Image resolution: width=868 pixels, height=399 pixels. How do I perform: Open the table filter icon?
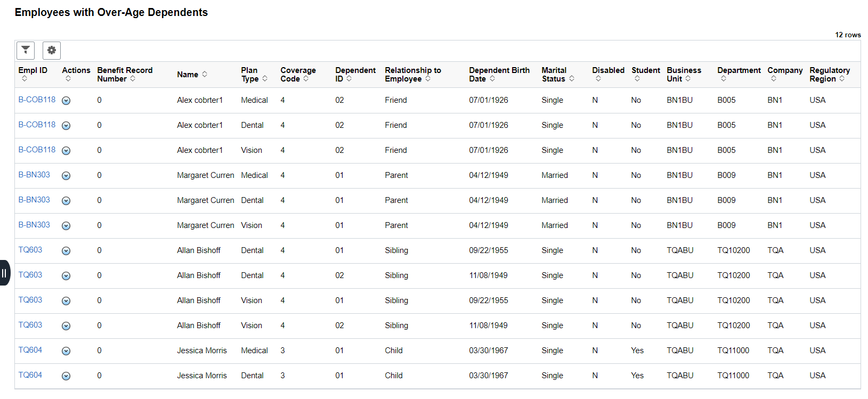click(x=26, y=51)
